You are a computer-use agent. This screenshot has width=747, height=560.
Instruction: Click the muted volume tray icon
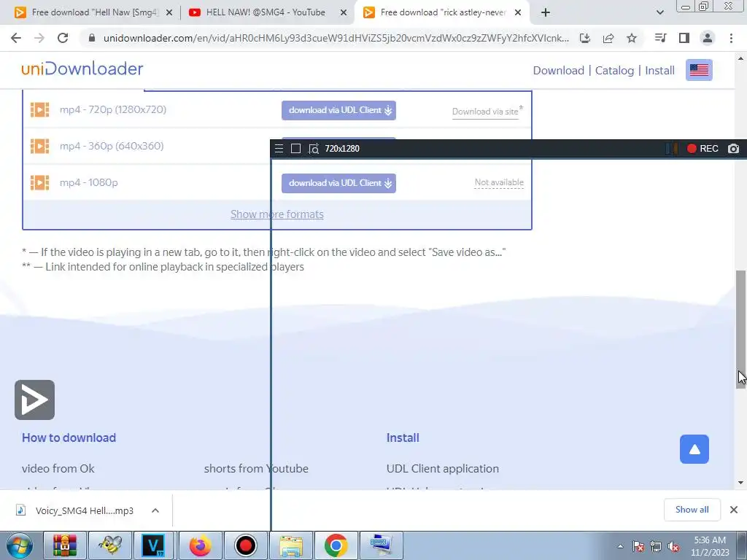[x=673, y=547]
